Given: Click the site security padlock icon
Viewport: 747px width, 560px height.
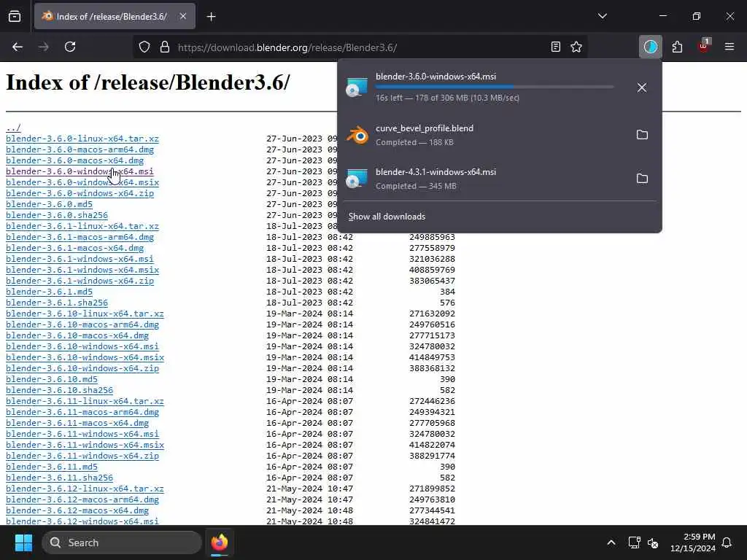Looking at the screenshot, I should [x=165, y=47].
